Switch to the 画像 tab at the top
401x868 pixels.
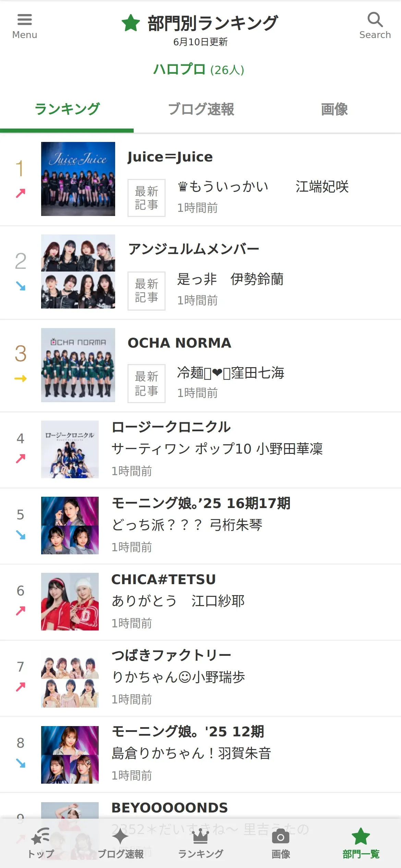coord(334,109)
